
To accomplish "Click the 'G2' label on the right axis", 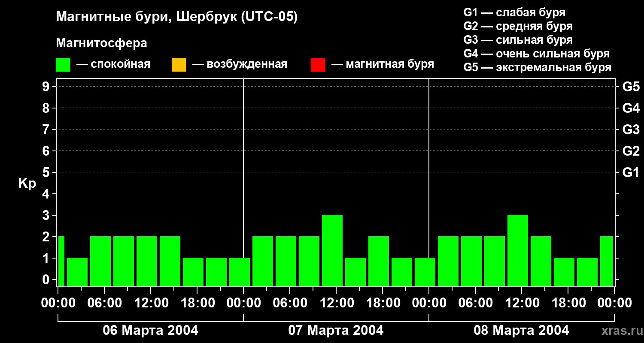I will tap(631, 151).
